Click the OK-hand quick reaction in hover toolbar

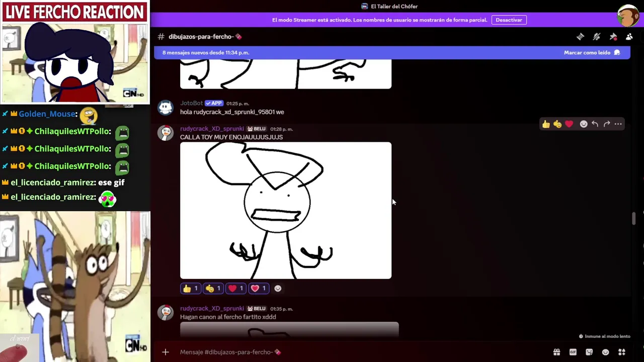557,124
